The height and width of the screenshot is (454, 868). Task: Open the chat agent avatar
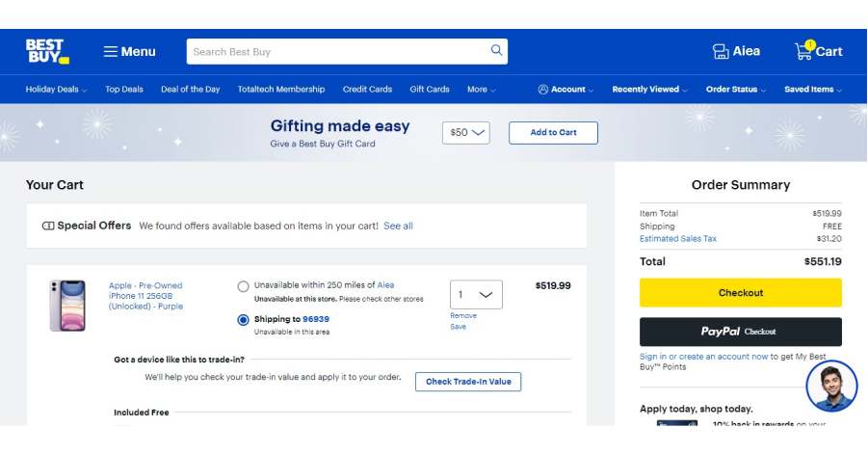pyautogui.click(x=832, y=387)
